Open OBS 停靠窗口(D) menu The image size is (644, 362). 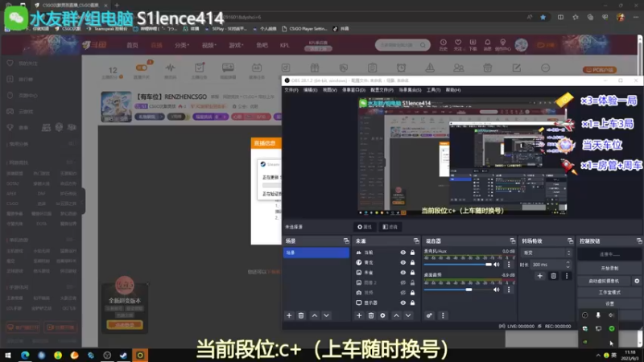(x=353, y=90)
